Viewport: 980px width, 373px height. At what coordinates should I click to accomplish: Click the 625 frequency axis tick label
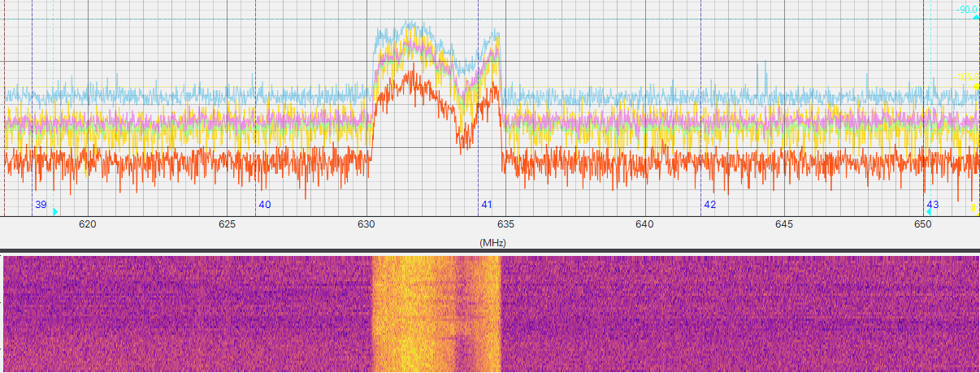[x=227, y=223]
